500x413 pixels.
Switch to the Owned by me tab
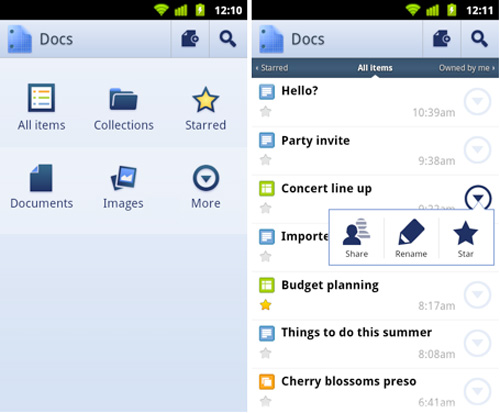click(x=467, y=68)
